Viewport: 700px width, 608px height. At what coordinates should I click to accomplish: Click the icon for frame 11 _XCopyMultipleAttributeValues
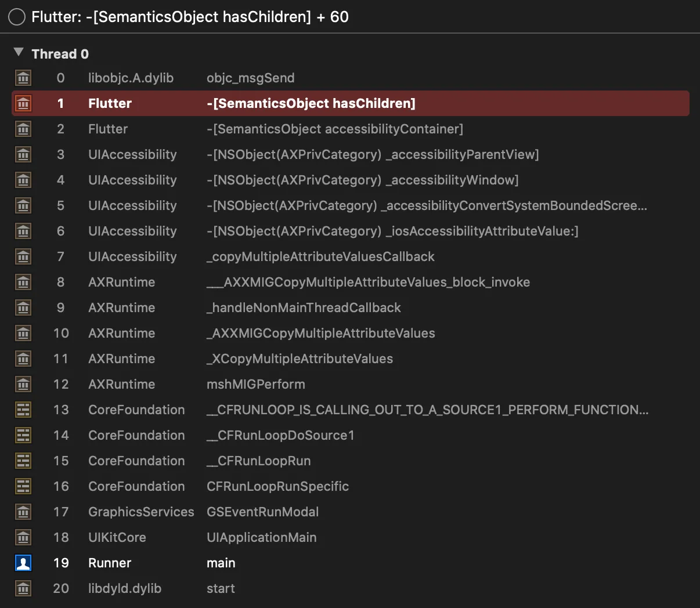coord(23,359)
